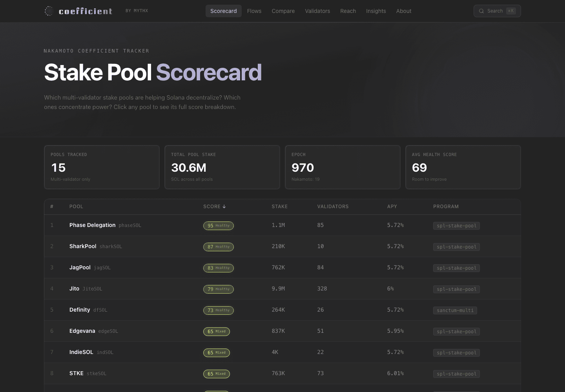The image size is (565, 392).
Task: Click the Stake Pool Scorecard heading
Action: [153, 73]
